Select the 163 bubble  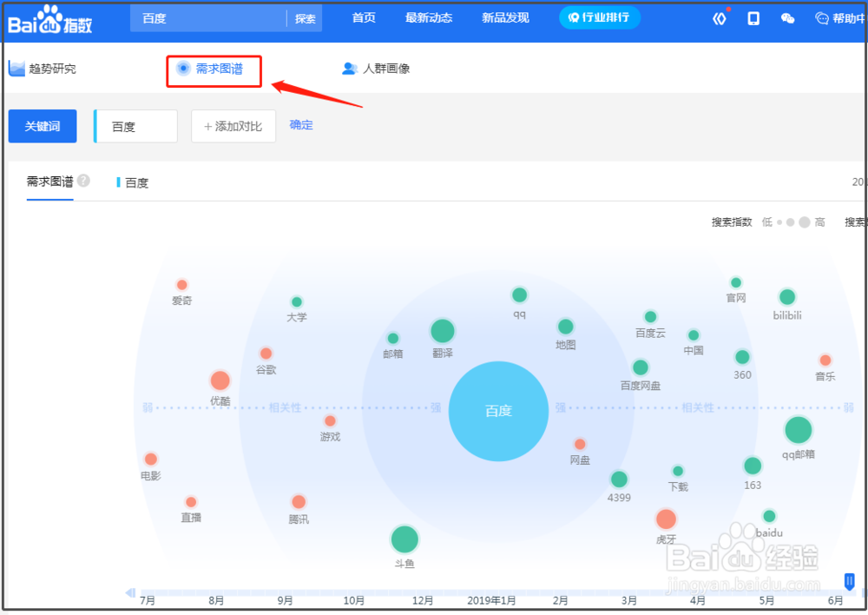pyautogui.click(x=753, y=466)
